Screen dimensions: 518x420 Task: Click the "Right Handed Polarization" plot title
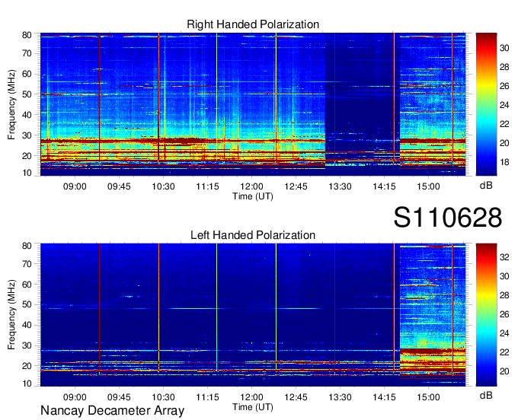253,24
